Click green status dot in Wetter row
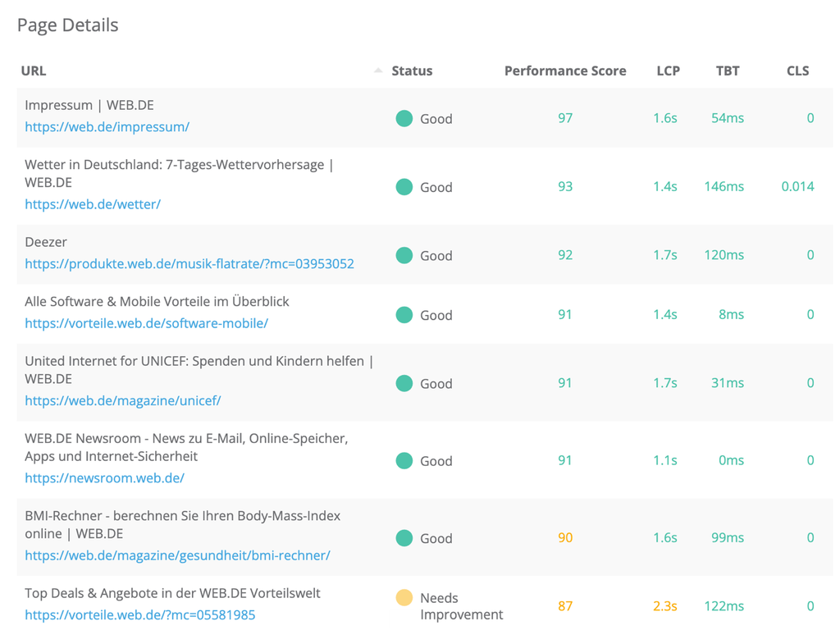Screen dimensions: 840x630 point(404,187)
